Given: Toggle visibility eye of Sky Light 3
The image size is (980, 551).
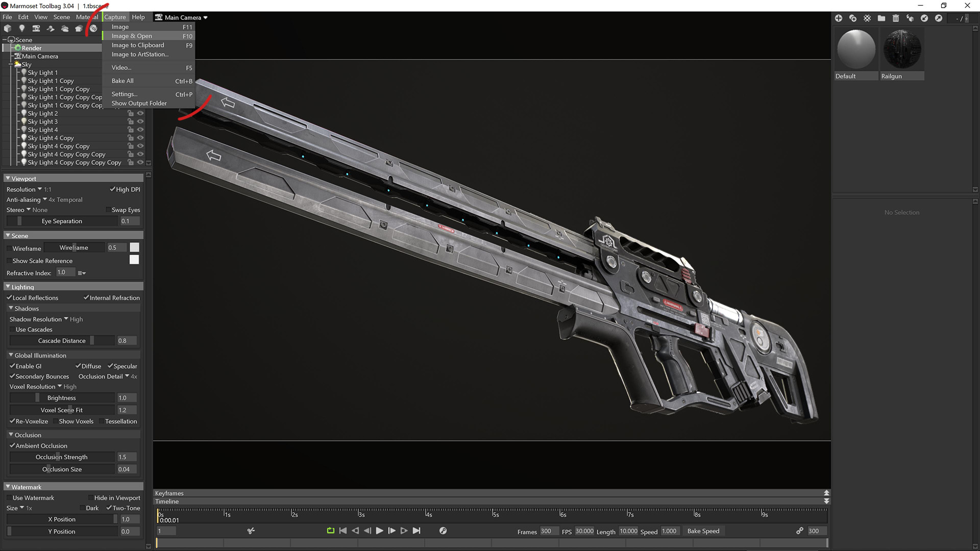Looking at the screenshot, I should click(x=140, y=121).
